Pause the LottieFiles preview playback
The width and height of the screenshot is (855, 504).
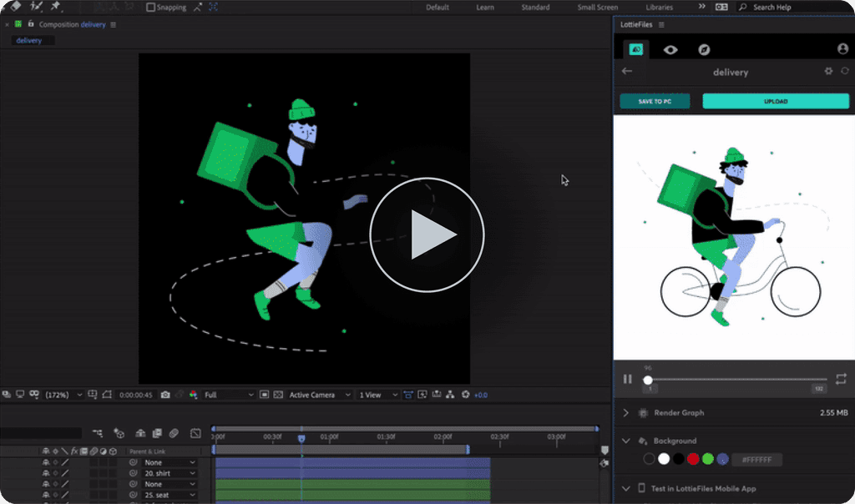627,378
